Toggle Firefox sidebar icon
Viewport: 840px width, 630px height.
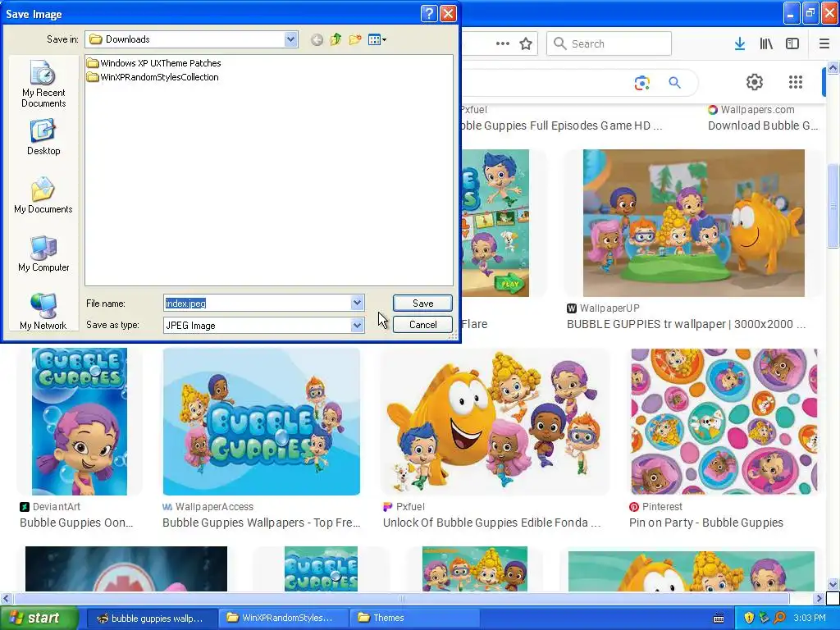tap(792, 44)
